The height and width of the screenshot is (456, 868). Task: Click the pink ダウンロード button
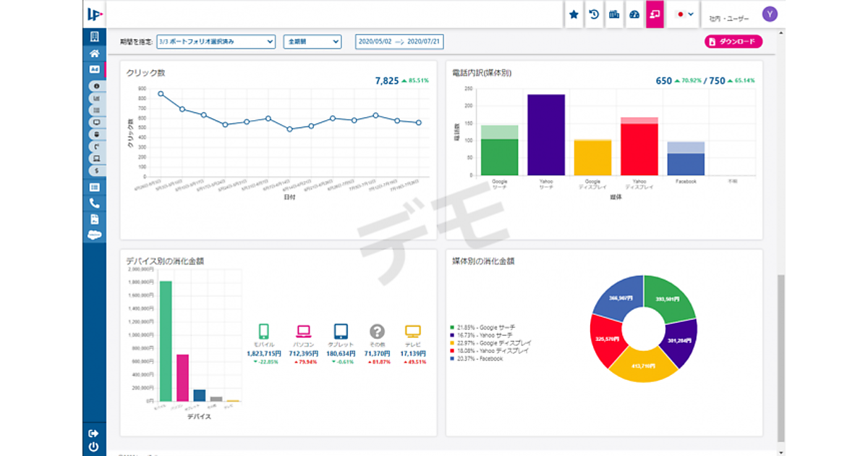click(733, 41)
